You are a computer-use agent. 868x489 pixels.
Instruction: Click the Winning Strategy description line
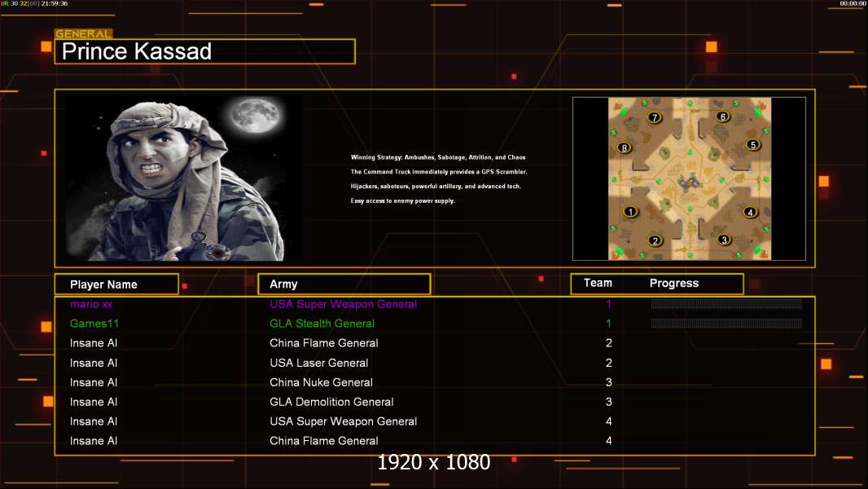click(438, 157)
